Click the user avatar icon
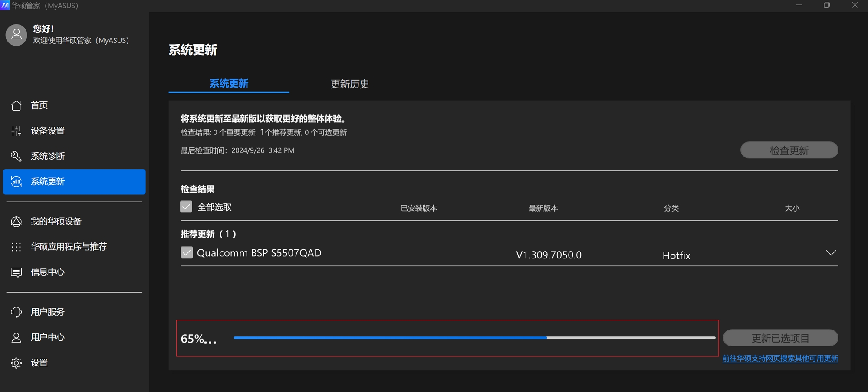868x392 pixels. pos(16,35)
